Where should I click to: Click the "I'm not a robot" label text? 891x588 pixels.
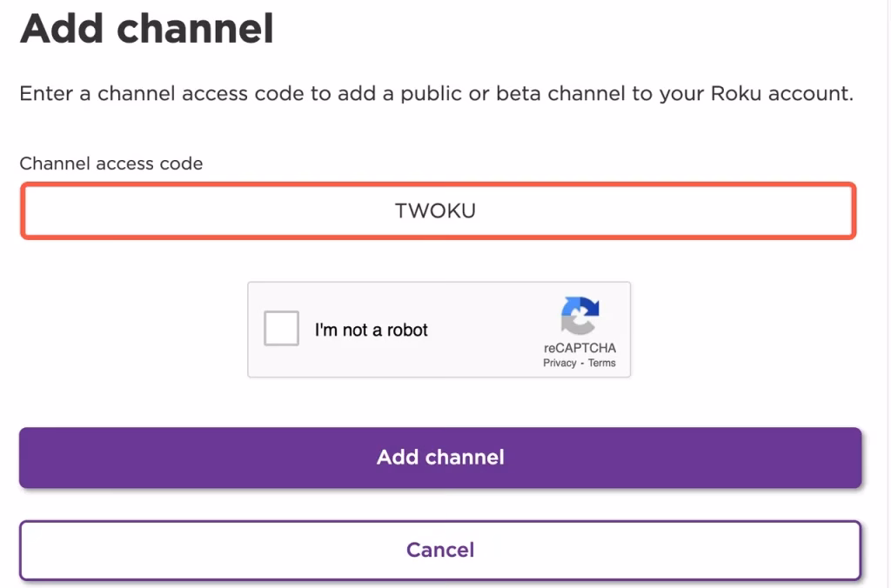pos(370,330)
